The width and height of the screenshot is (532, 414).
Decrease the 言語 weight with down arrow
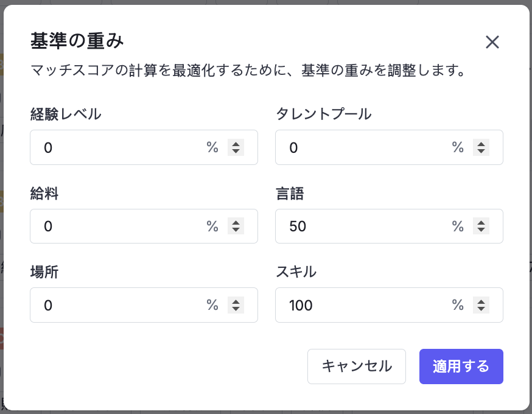click(481, 230)
